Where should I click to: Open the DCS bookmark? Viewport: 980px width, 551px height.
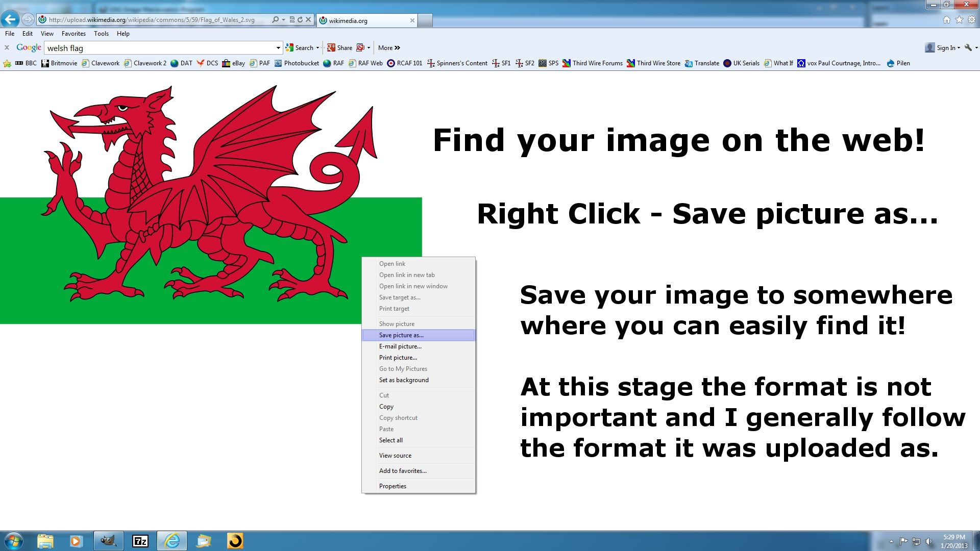pos(207,63)
